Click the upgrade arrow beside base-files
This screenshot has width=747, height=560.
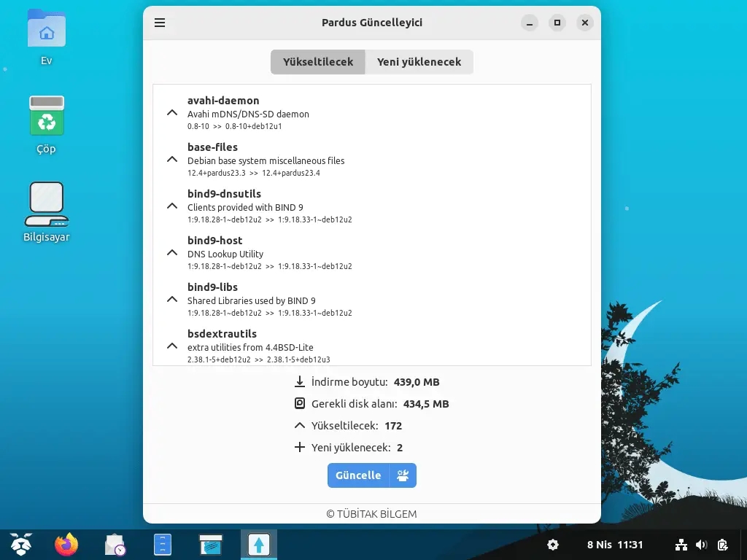click(x=172, y=160)
